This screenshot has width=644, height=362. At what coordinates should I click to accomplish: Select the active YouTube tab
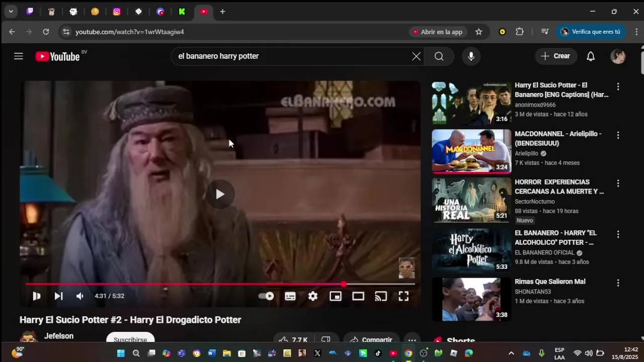click(204, 12)
